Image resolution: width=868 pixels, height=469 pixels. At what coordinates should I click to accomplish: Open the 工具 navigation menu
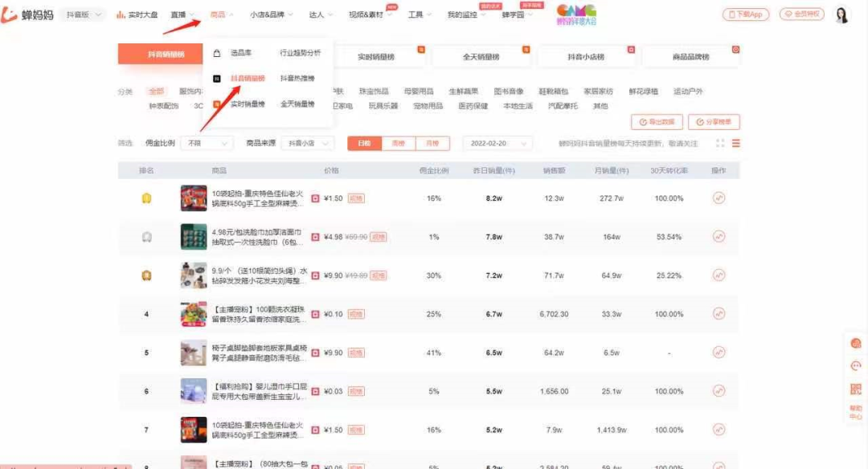click(x=420, y=14)
